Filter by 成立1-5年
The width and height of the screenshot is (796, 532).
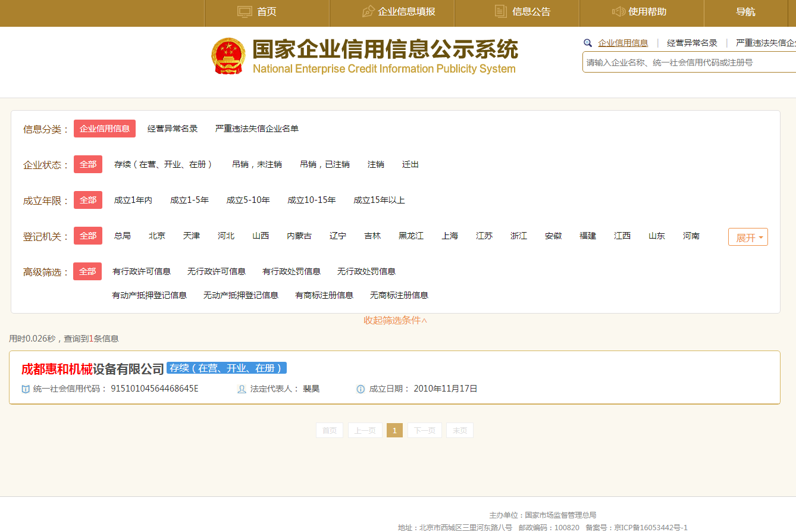pyautogui.click(x=189, y=200)
